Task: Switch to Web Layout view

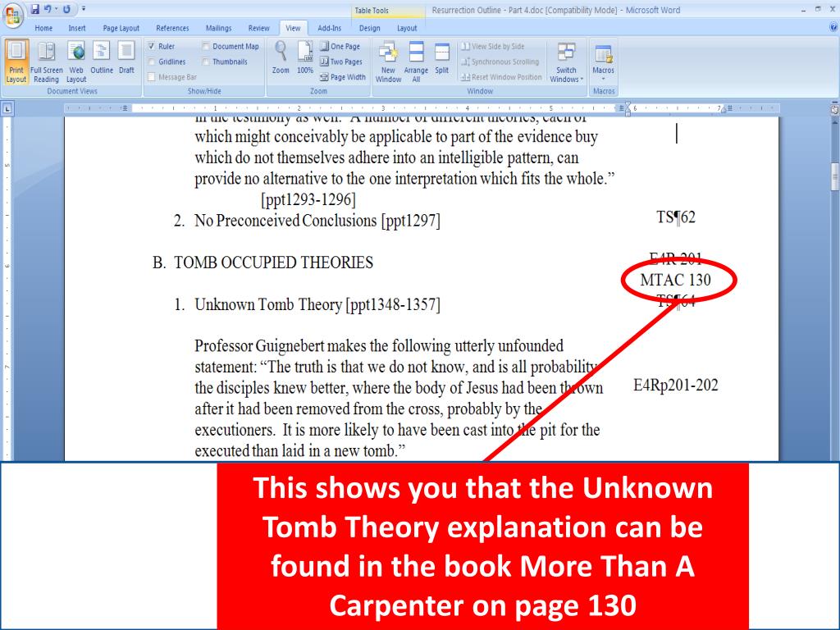Action: point(76,62)
